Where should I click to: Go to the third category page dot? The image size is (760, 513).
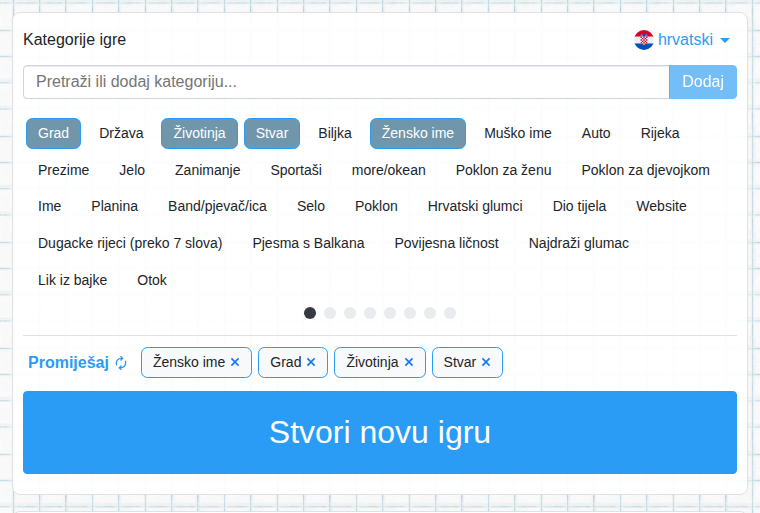pyautogui.click(x=350, y=313)
